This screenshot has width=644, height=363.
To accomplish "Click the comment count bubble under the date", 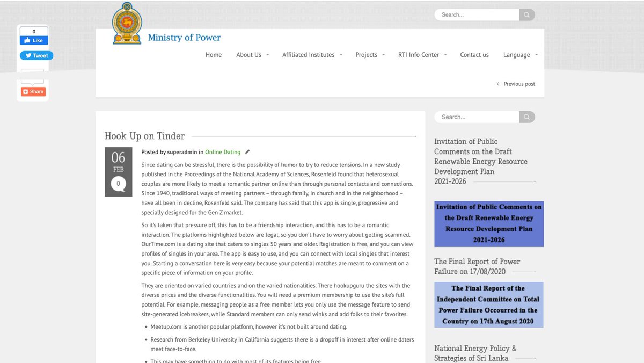I will tap(118, 184).
